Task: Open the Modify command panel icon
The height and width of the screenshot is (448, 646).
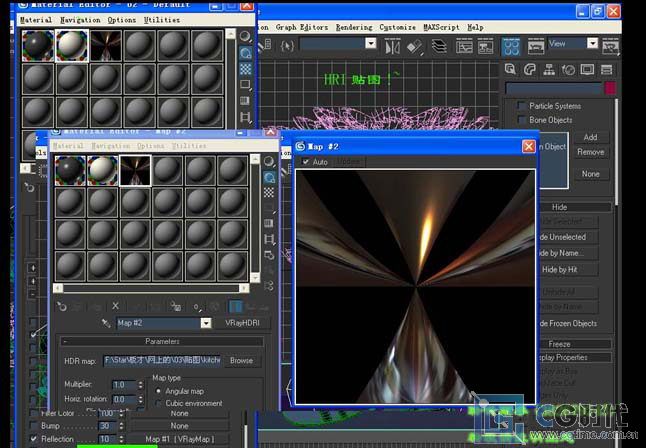Action: point(529,69)
